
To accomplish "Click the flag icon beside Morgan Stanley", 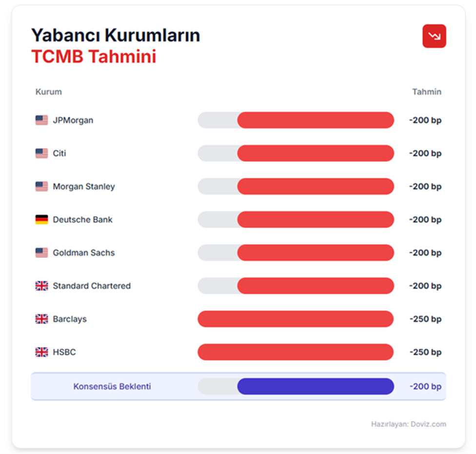I will tap(41, 187).
